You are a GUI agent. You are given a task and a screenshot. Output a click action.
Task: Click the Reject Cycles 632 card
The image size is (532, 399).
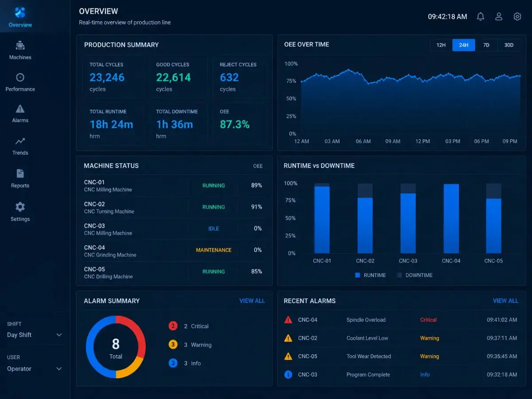tap(239, 77)
